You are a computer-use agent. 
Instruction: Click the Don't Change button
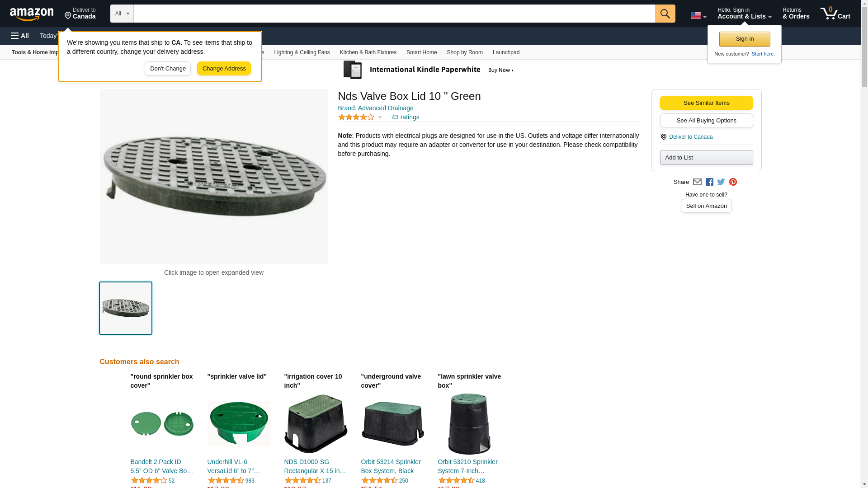point(168,69)
